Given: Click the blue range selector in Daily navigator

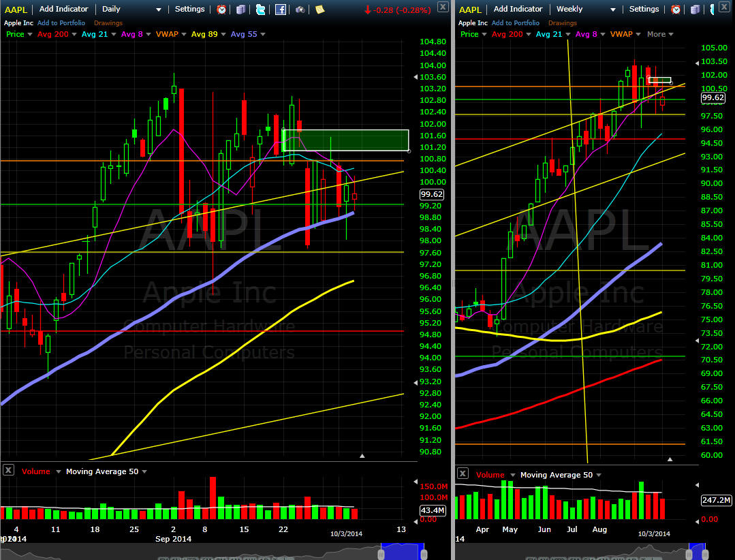Looking at the screenshot, I should click(403, 551).
